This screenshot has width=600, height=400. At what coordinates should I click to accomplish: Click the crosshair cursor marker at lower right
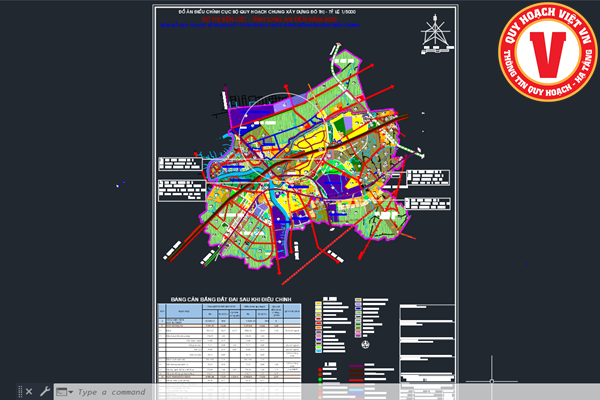(x=491, y=380)
